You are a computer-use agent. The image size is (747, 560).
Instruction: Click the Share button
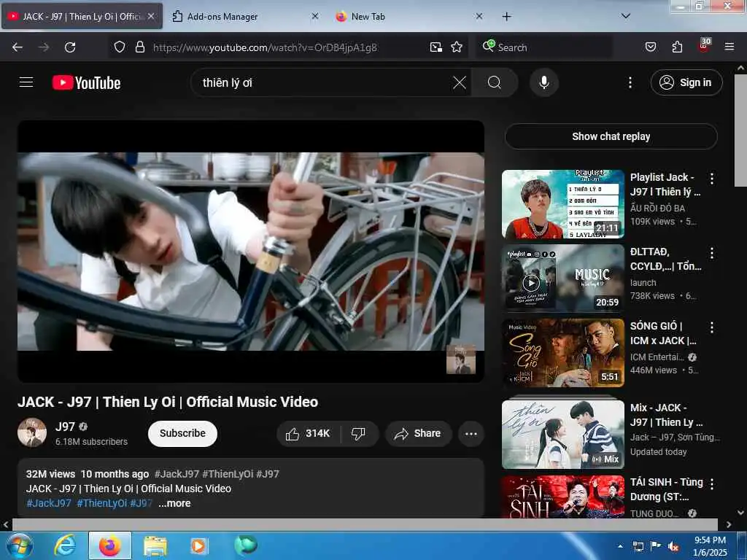[x=418, y=433]
